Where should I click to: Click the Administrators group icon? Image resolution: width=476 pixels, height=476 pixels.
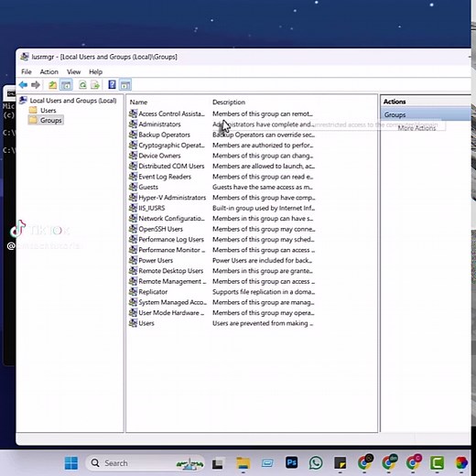click(x=133, y=124)
